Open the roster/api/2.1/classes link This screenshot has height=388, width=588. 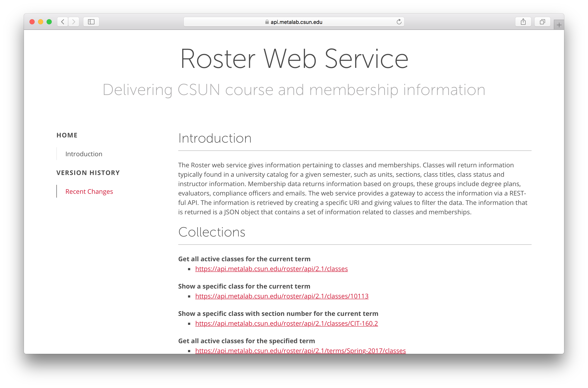click(272, 269)
